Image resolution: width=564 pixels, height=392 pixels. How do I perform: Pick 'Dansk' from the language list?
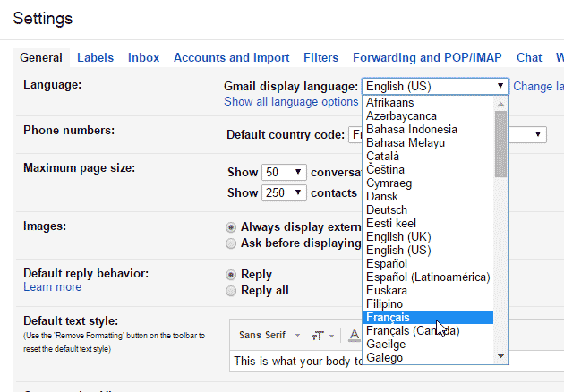point(428,197)
